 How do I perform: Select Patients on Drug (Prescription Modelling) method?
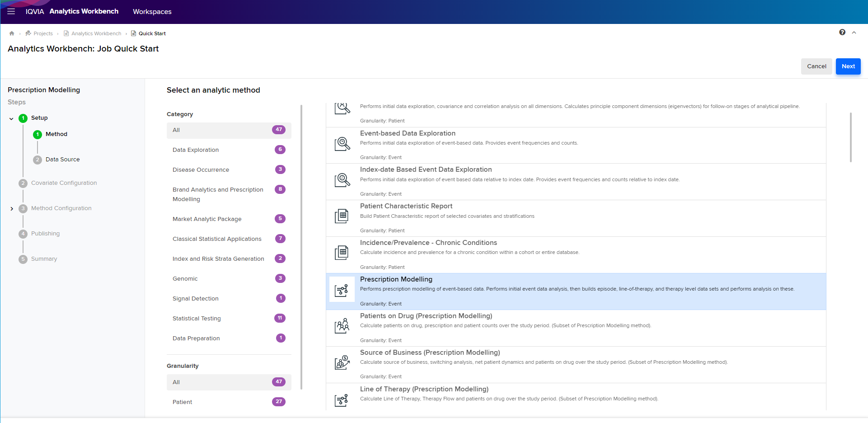[x=576, y=328]
